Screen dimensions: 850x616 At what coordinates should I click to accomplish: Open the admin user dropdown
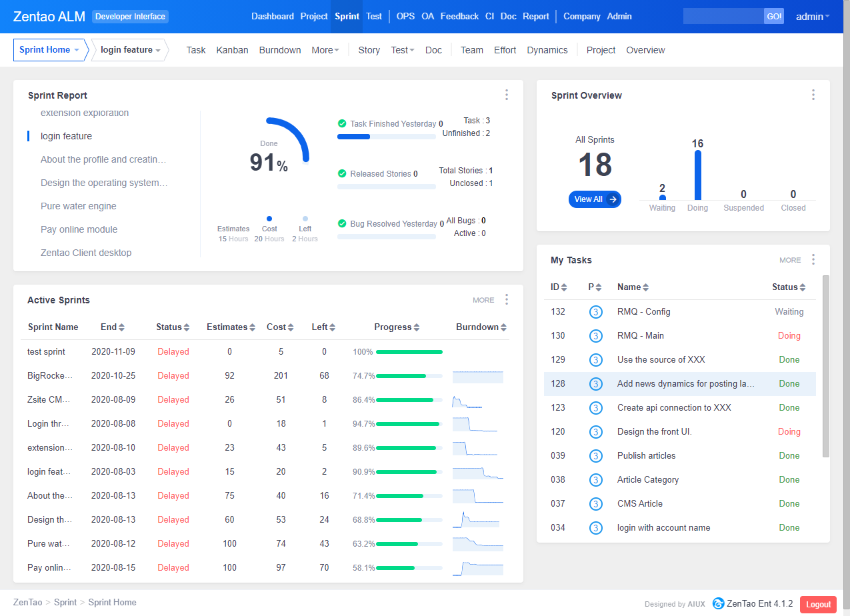tap(813, 16)
